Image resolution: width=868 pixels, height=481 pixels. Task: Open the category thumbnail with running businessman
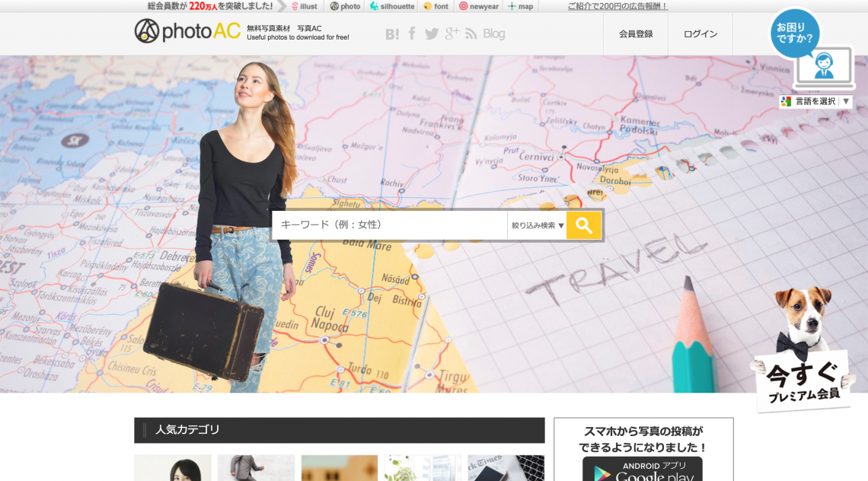pos(257,468)
